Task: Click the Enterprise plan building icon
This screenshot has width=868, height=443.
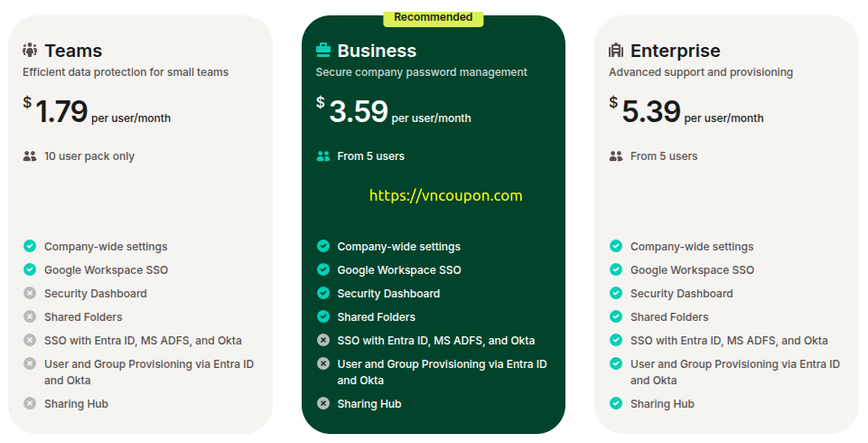Action: click(x=616, y=51)
